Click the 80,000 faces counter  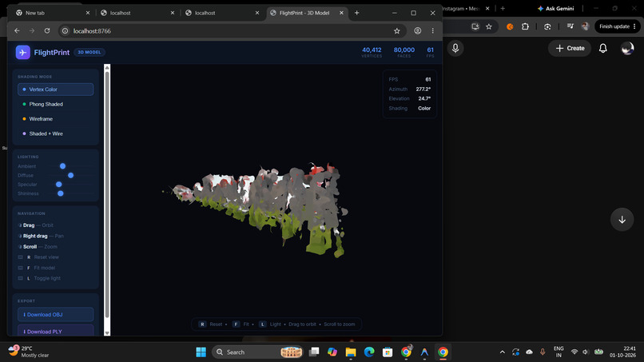point(404,52)
